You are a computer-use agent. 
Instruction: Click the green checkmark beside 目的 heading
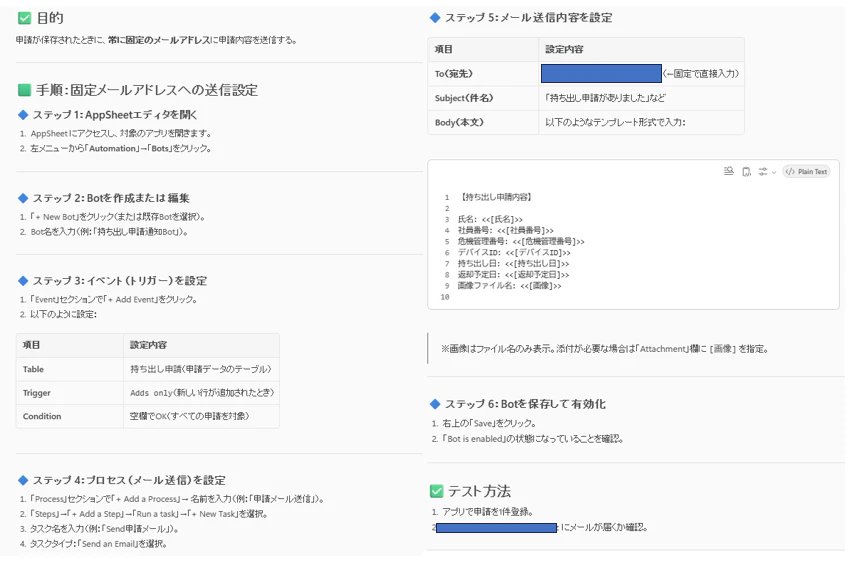pyautogui.click(x=25, y=18)
